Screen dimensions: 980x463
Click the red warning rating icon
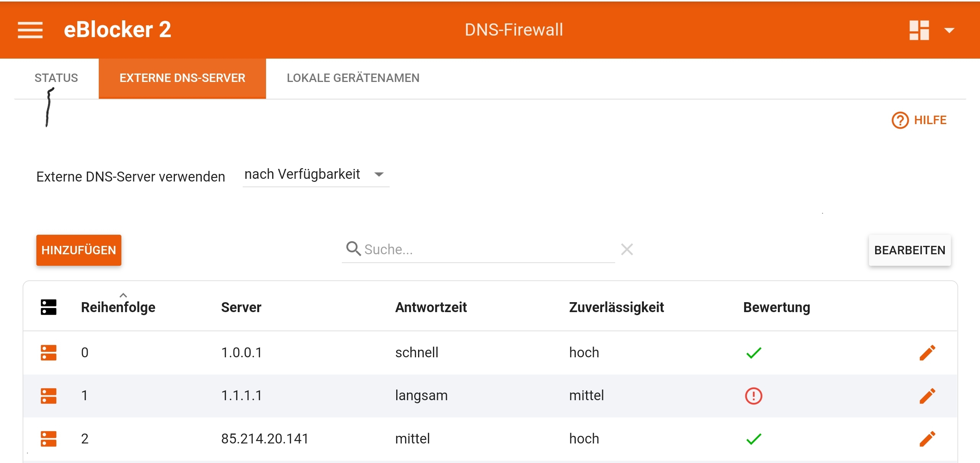coord(753,396)
